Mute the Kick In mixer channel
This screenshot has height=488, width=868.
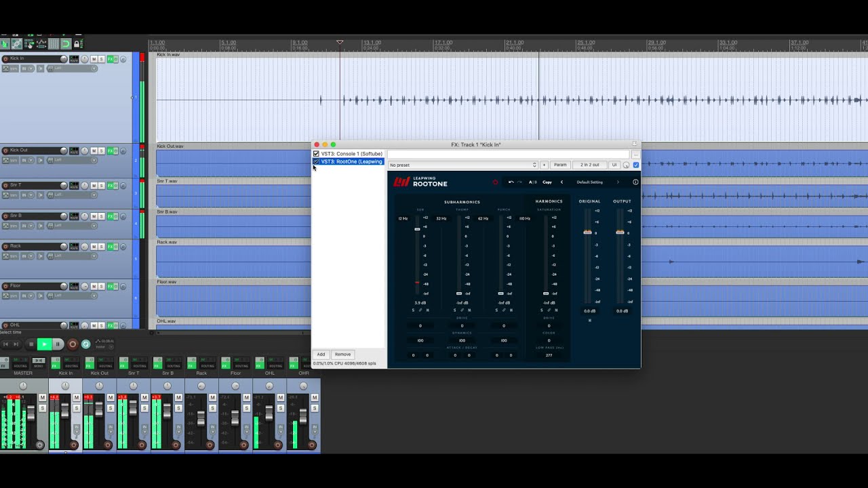[77, 398]
